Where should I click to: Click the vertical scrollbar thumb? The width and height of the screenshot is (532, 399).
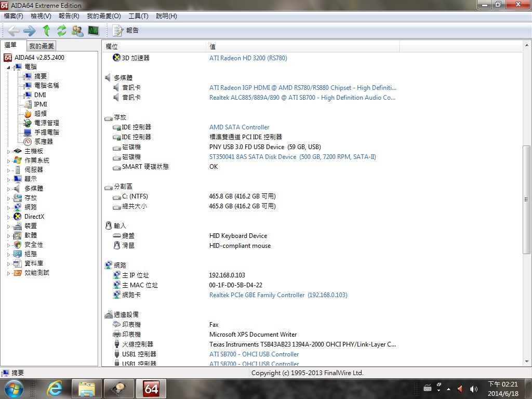526,199
